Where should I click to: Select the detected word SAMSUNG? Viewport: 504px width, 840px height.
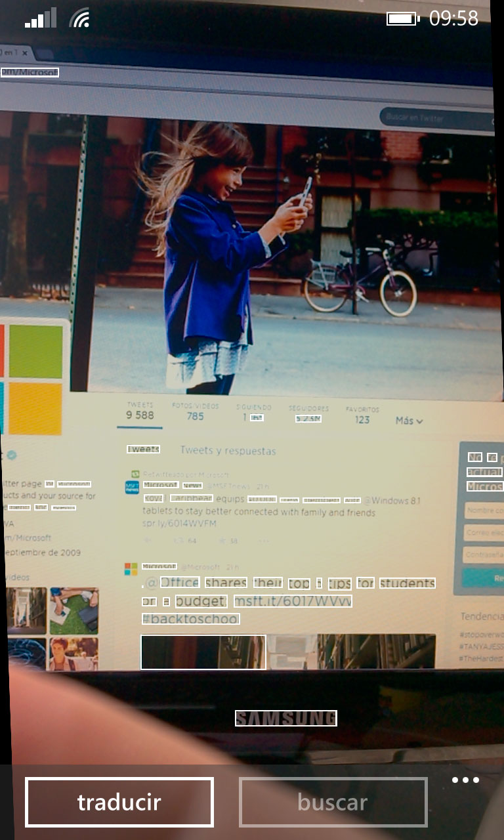pyautogui.click(x=286, y=719)
